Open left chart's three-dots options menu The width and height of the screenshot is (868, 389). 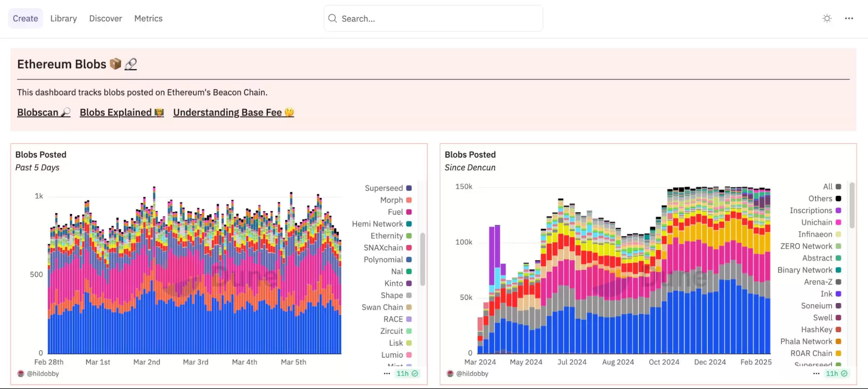click(x=387, y=373)
